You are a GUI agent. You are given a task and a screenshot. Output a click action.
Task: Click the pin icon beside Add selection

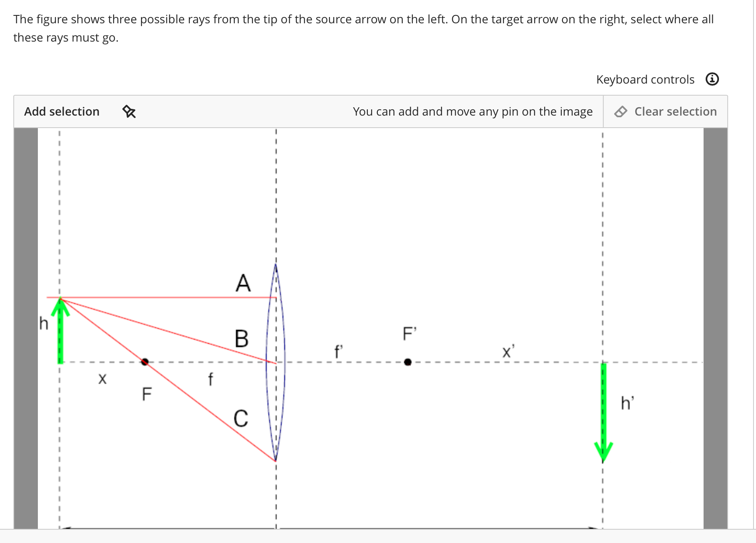coord(129,111)
